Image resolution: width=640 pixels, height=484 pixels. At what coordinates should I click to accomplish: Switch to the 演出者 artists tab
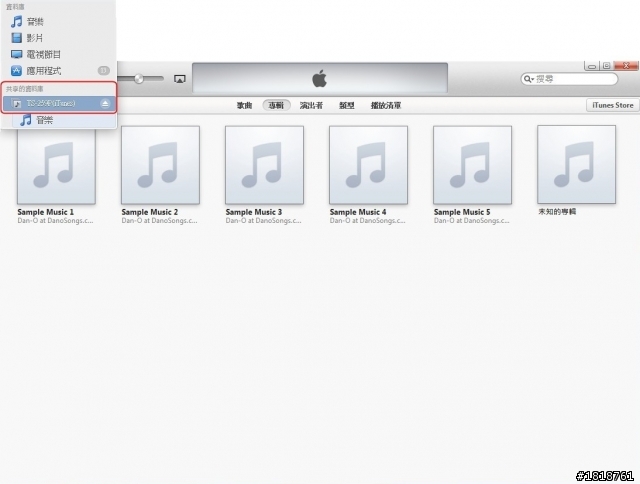(x=311, y=105)
